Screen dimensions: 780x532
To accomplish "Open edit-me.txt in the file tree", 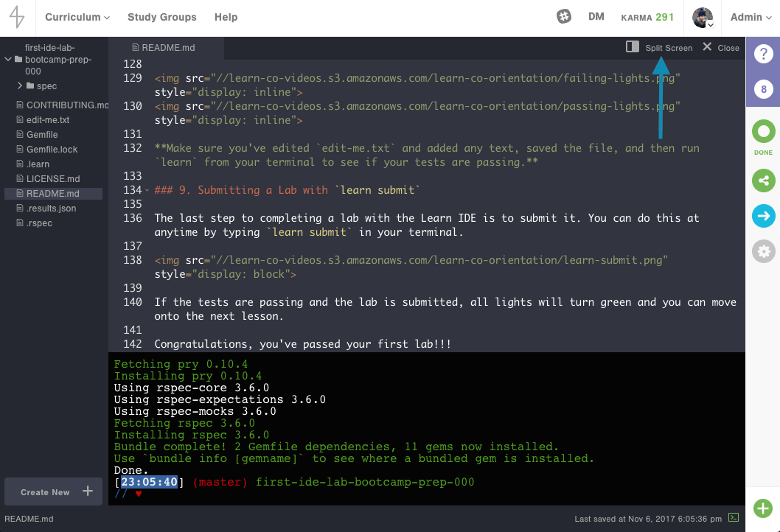I will click(47, 120).
